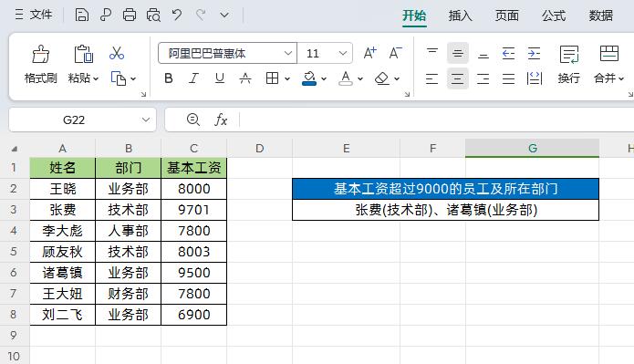Click the Redo arrow
Viewport: 634px width, 364px height.
[x=201, y=15]
